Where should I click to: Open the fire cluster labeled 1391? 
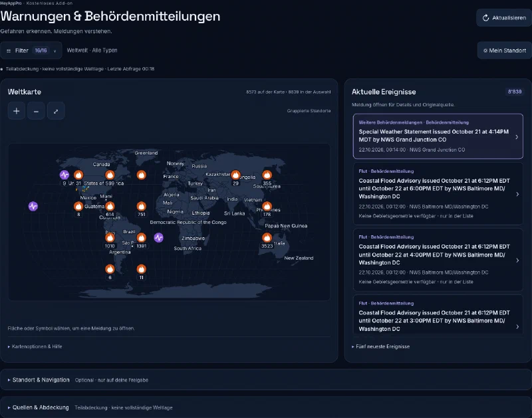(x=142, y=238)
